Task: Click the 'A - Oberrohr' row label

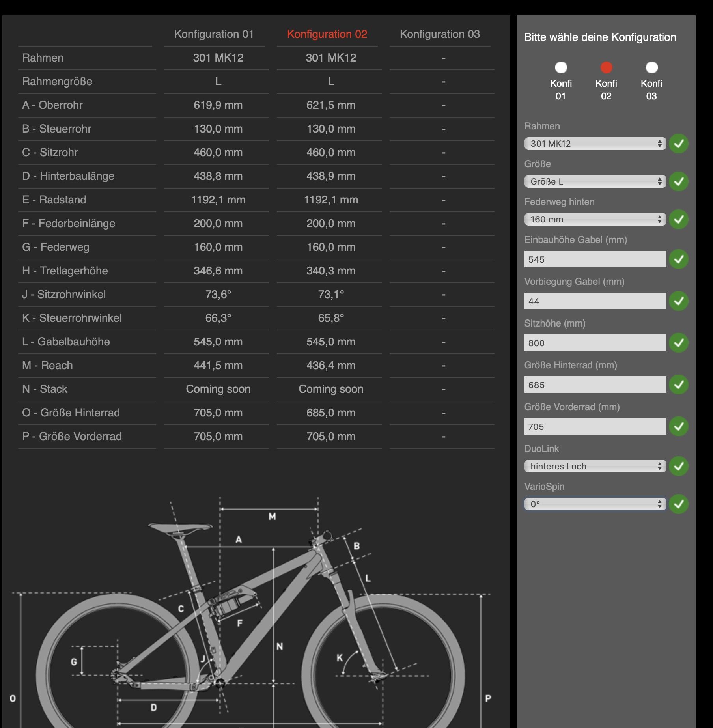Action: [52, 105]
